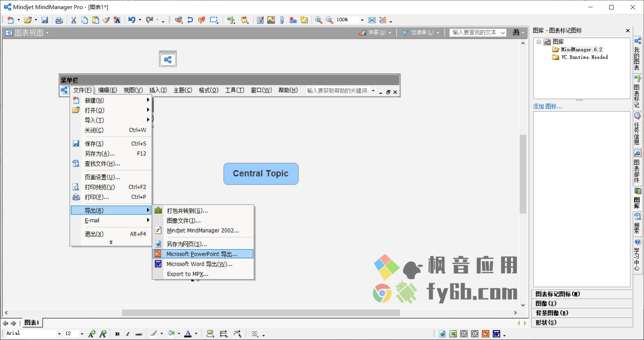Viewport: 644px width, 340px height.
Task: Choose 另存为网页(S) menu entry
Action: point(203,244)
